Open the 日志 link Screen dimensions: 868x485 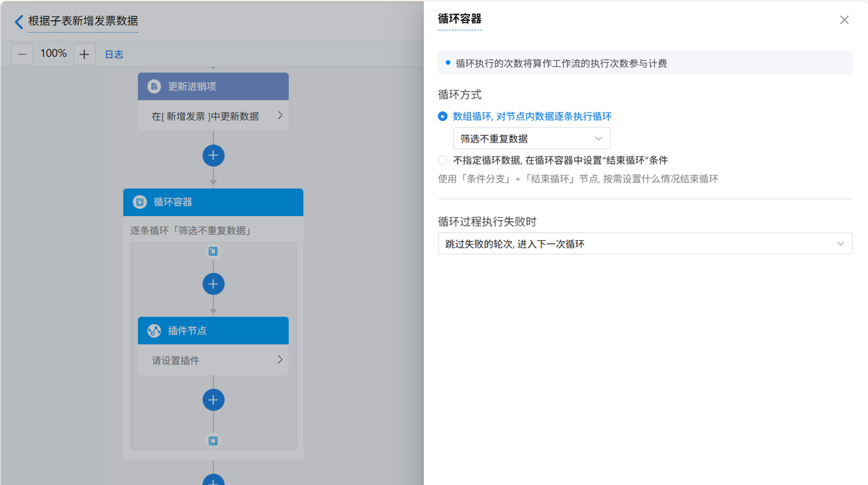[x=114, y=55]
